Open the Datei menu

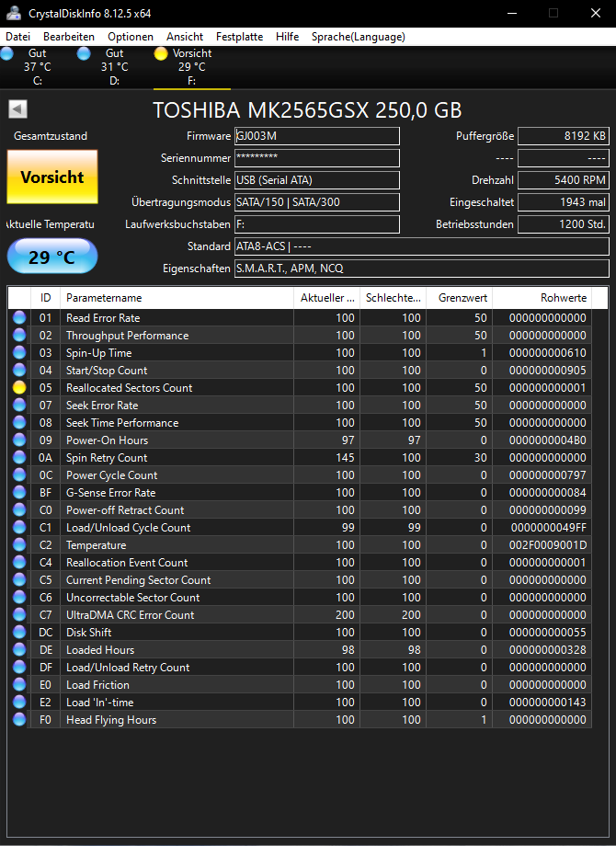click(17, 37)
